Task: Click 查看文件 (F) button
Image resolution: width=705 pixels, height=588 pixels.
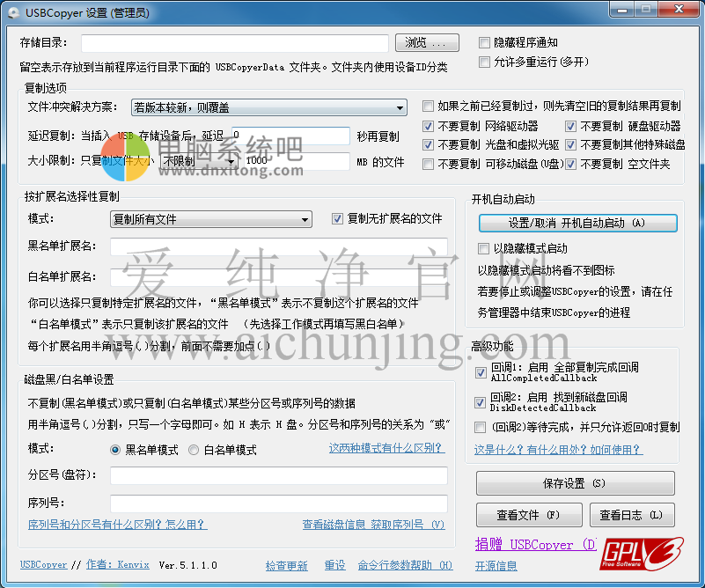Action: [529, 515]
